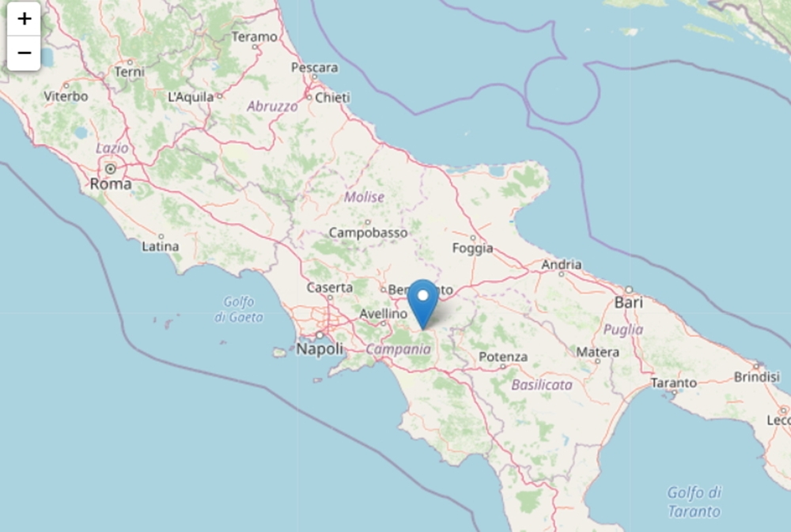Click the Roma capital city symbol
The height and width of the screenshot is (532, 791).
click(111, 168)
